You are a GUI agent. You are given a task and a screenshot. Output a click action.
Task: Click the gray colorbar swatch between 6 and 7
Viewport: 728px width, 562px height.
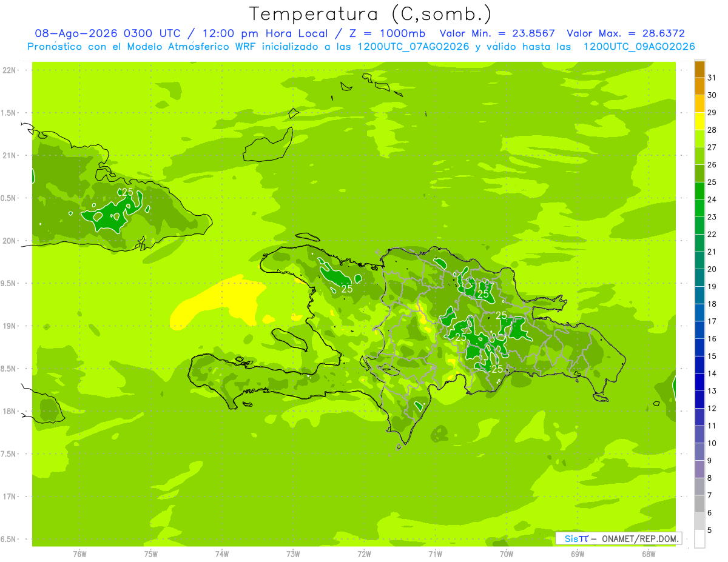pos(699,504)
